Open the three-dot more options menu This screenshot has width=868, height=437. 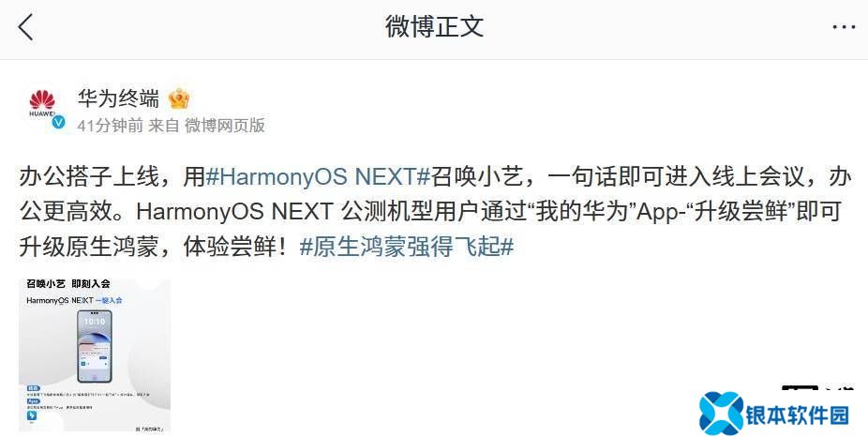click(x=844, y=26)
